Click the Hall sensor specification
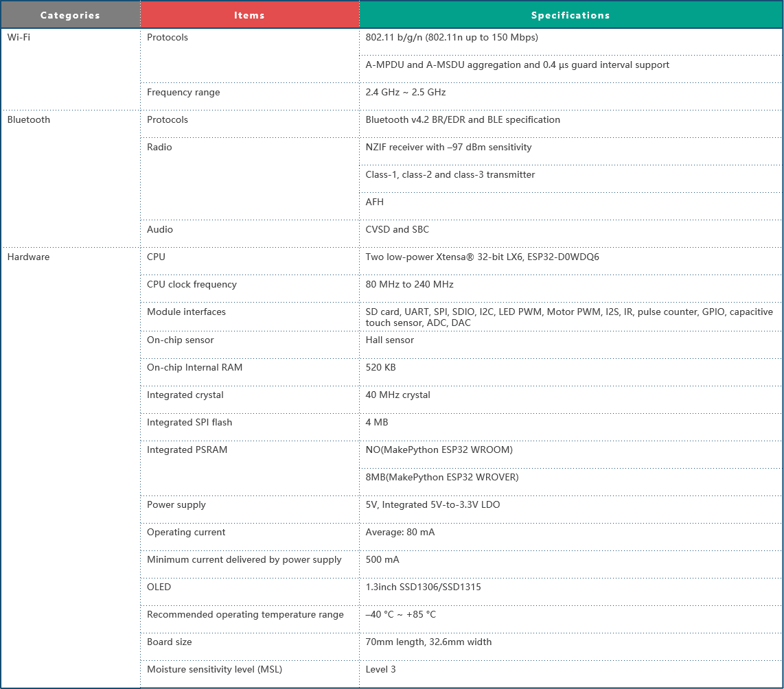The height and width of the screenshot is (689, 784). click(x=389, y=340)
